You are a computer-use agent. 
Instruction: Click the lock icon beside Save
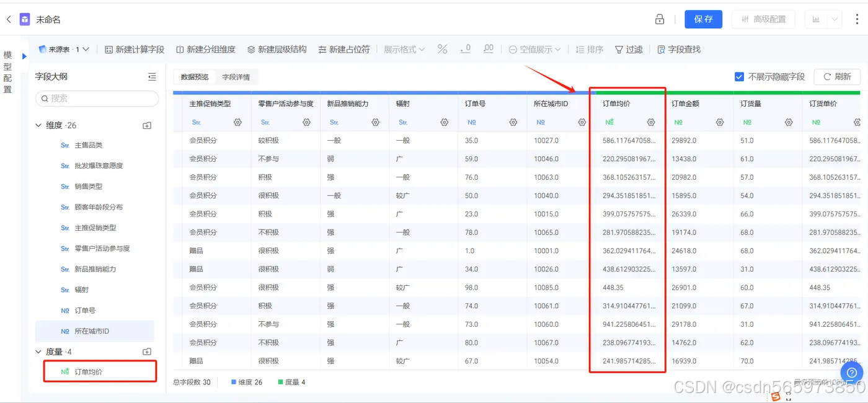pyautogui.click(x=660, y=19)
